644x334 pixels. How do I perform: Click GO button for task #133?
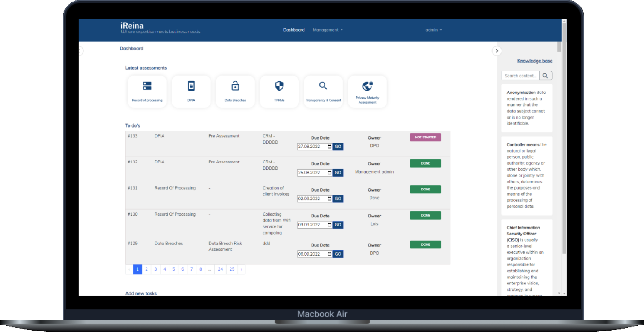tap(338, 147)
